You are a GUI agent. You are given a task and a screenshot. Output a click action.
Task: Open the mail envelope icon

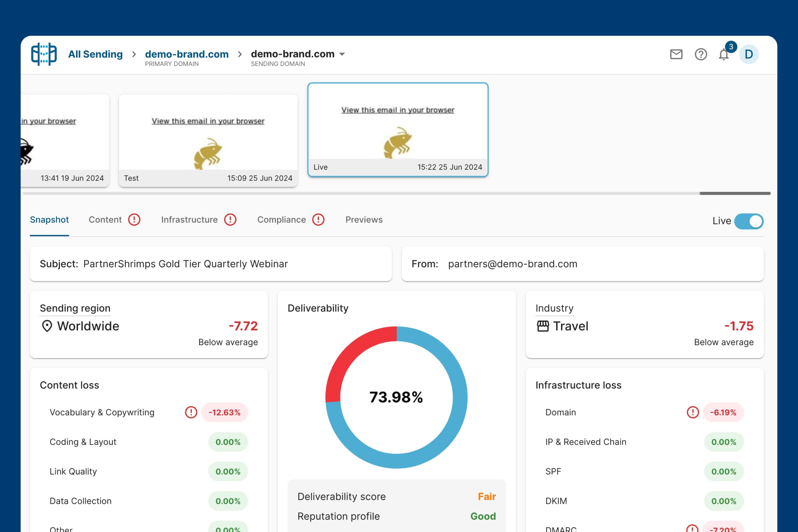(x=676, y=54)
